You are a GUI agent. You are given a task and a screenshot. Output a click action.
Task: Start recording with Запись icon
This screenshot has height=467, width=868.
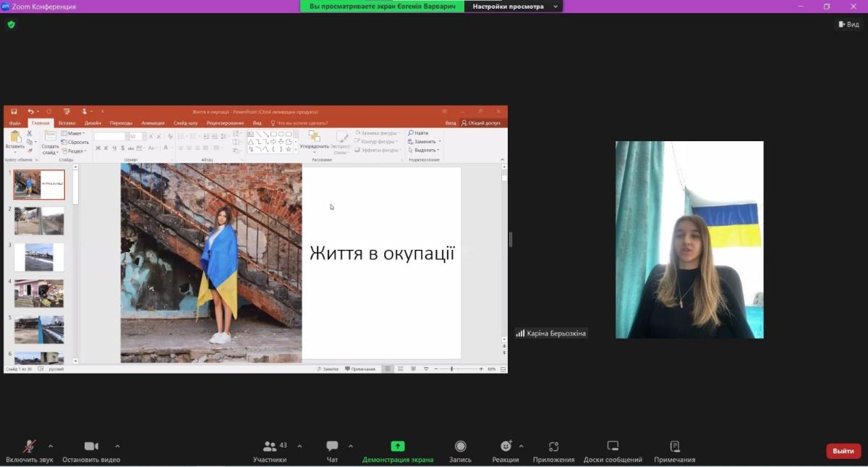460,447
